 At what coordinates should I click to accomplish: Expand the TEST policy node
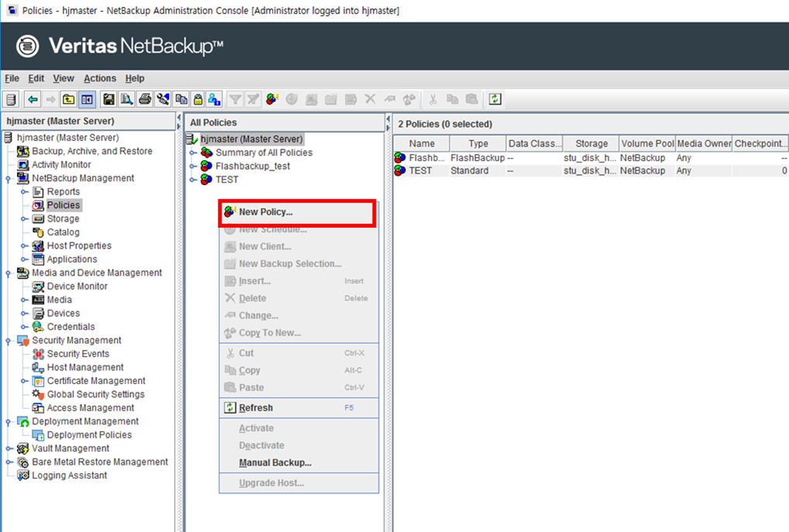(192, 180)
